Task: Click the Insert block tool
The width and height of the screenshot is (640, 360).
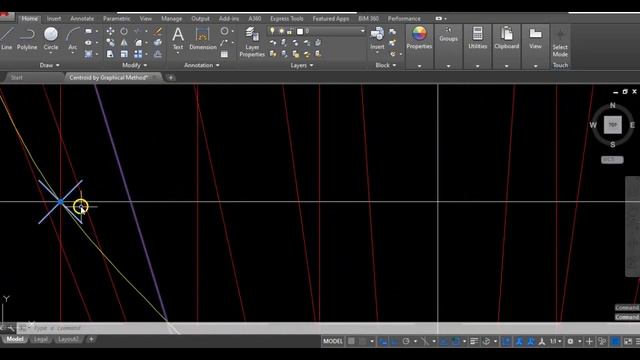Action: 377,39
